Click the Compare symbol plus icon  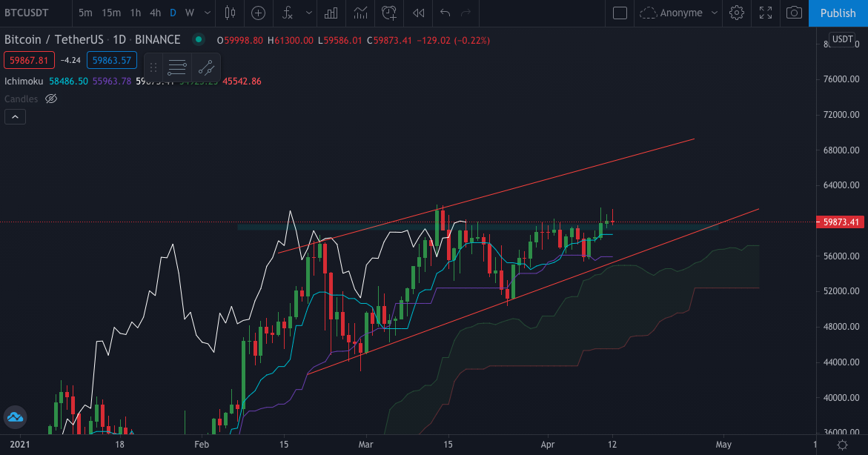pos(258,13)
